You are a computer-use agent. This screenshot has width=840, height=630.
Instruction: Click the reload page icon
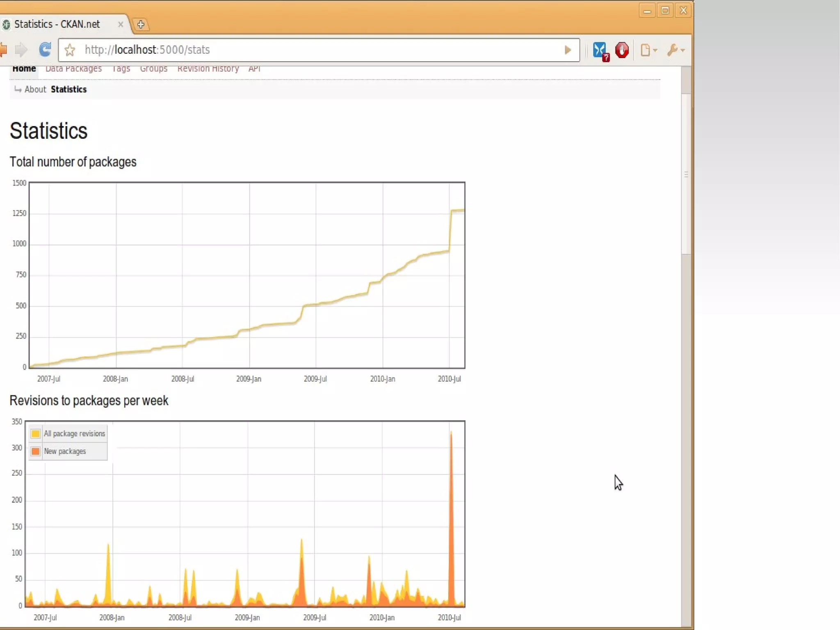pyautogui.click(x=45, y=50)
